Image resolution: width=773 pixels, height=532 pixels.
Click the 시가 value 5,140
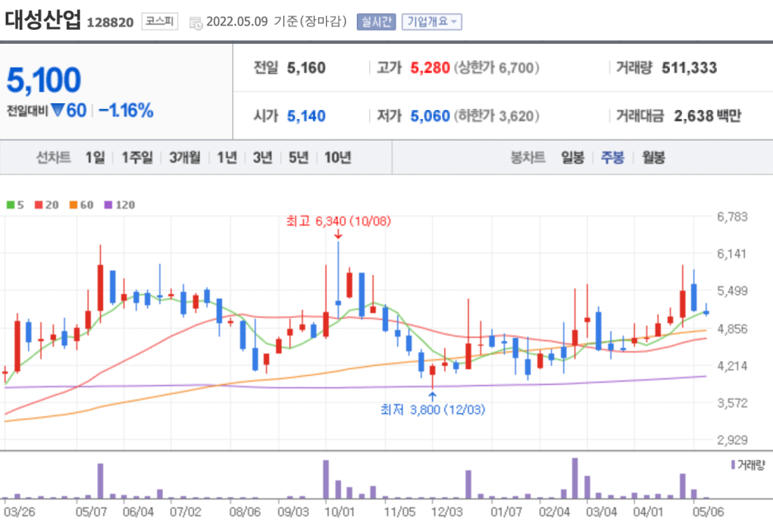(x=306, y=116)
